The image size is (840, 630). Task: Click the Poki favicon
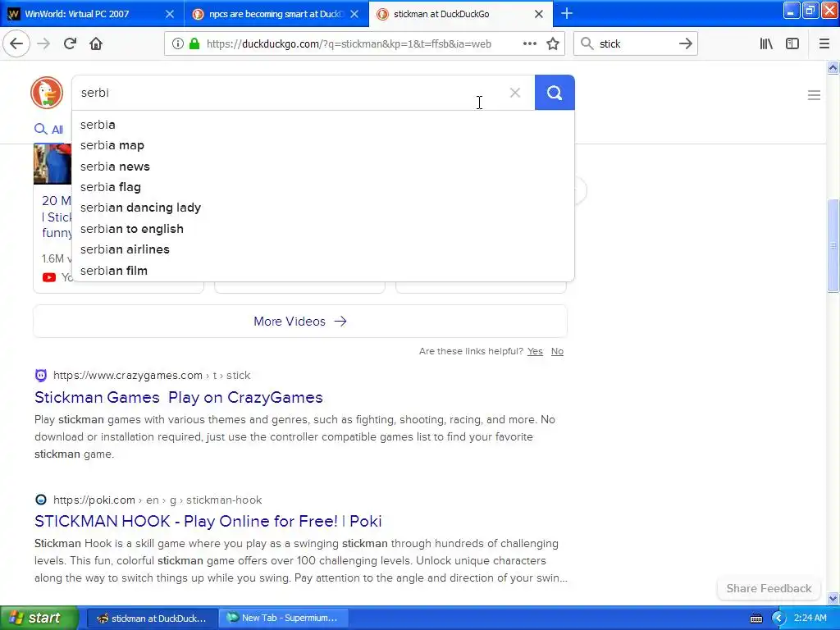click(x=41, y=500)
